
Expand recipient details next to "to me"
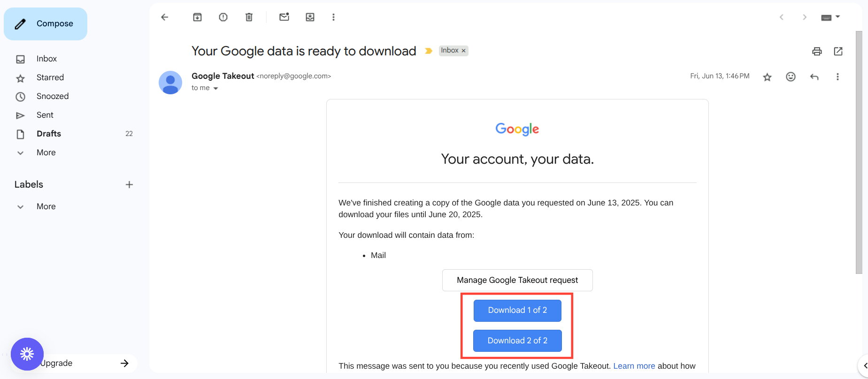(216, 88)
